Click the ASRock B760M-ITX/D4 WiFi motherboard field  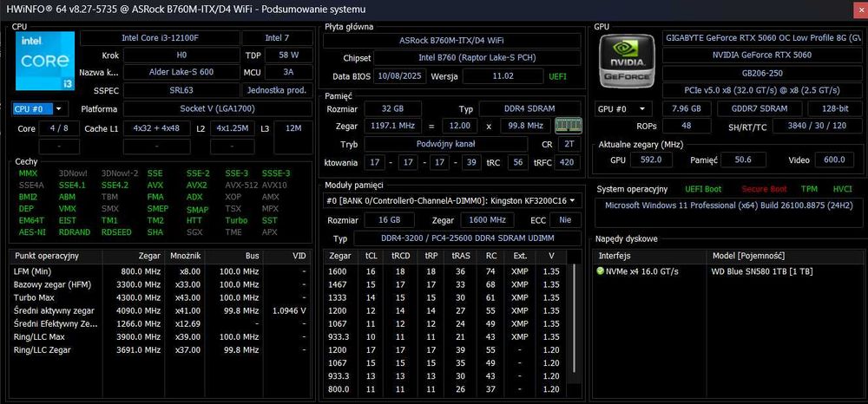click(x=451, y=41)
